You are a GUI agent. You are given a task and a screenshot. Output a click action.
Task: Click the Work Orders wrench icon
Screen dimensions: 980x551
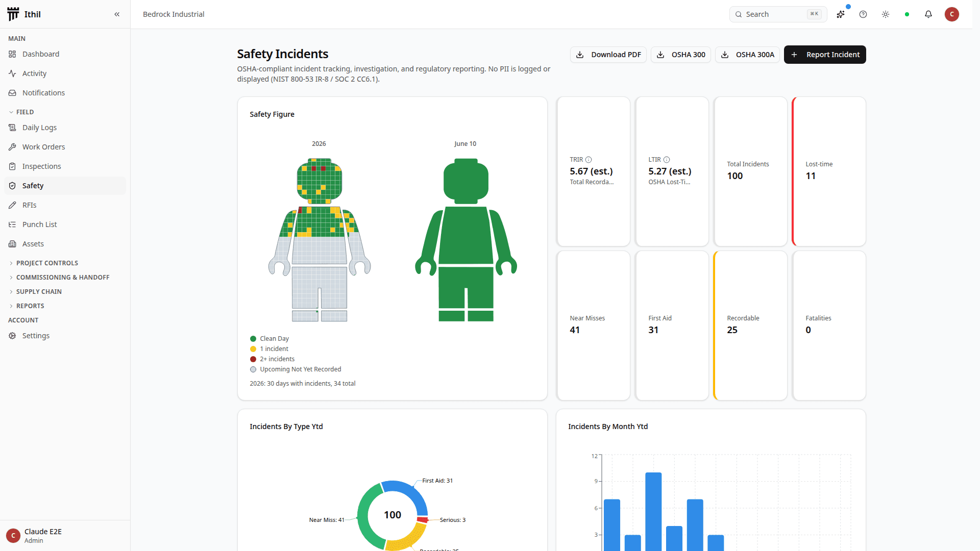12,147
